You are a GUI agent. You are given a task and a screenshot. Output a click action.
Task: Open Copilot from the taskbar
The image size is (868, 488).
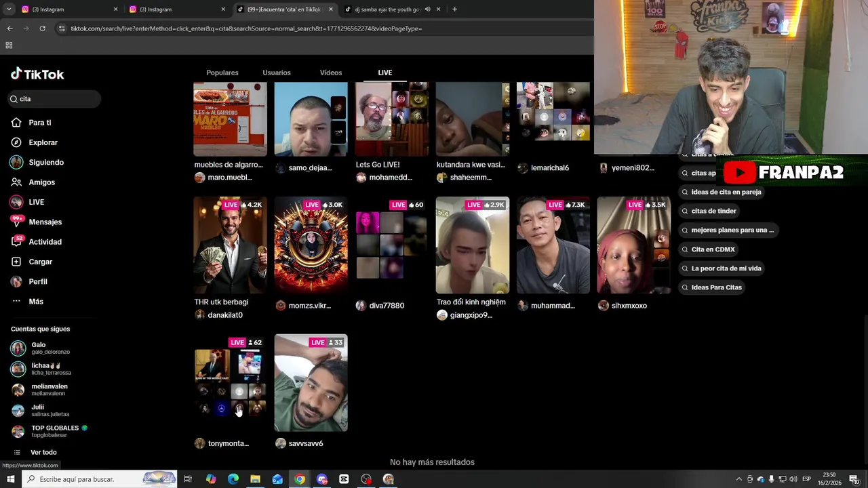pos(210,479)
